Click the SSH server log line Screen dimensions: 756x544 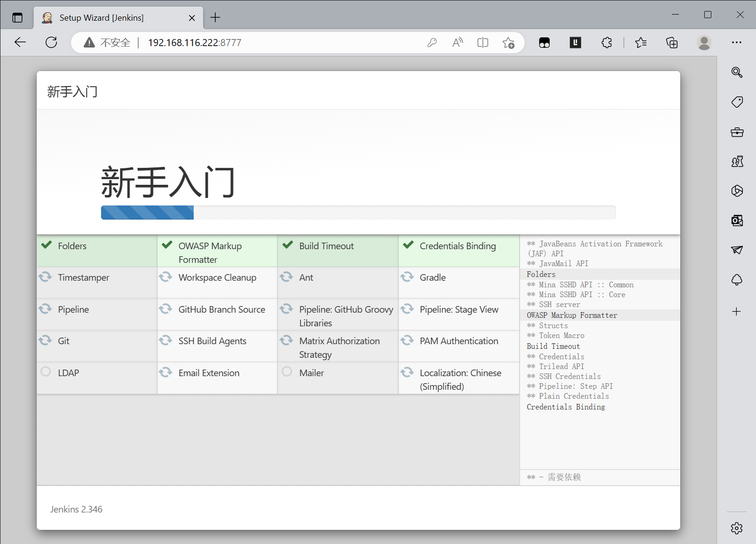coord(553,305)
